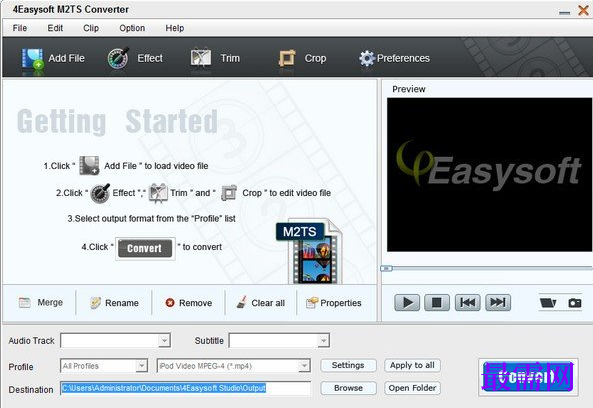Expand the All Profiles category dropdown
This screenshot has height=408, width=593.
click(x=141, y=366)
